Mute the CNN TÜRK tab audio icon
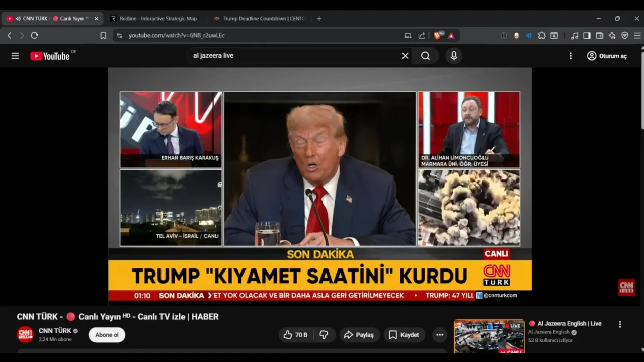 (18, 18)
